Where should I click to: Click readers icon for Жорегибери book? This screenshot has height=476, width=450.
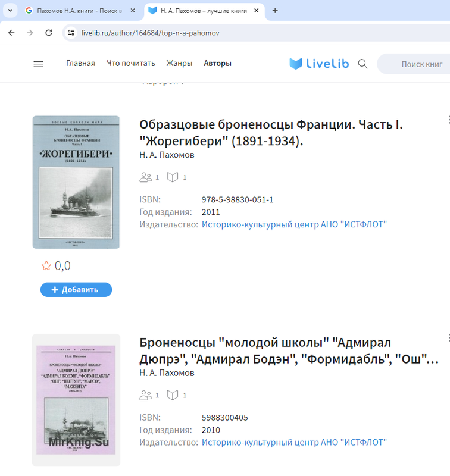(x=146, y=177)
